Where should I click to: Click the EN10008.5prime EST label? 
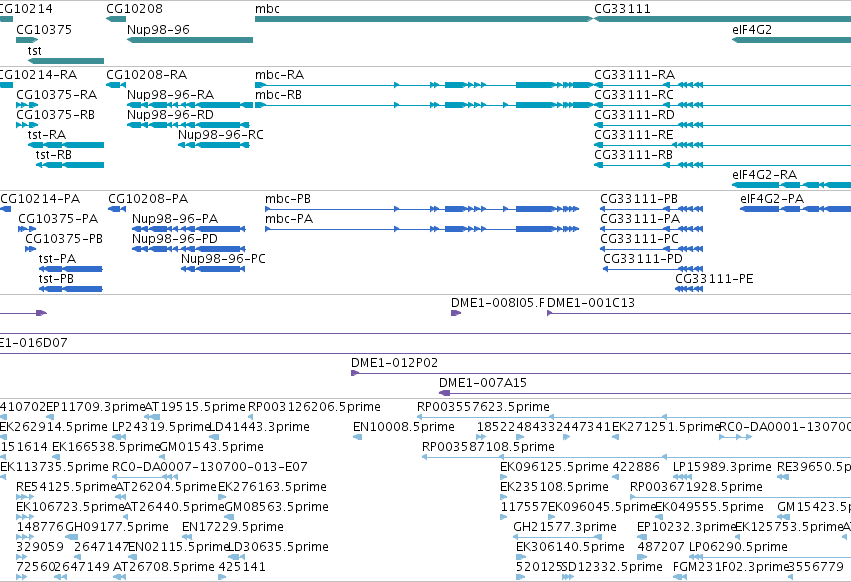(404, 427)
